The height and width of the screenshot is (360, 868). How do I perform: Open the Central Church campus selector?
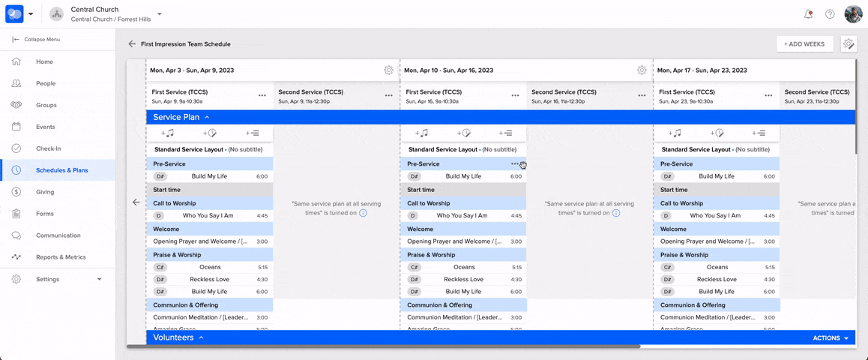coord(159,14)
